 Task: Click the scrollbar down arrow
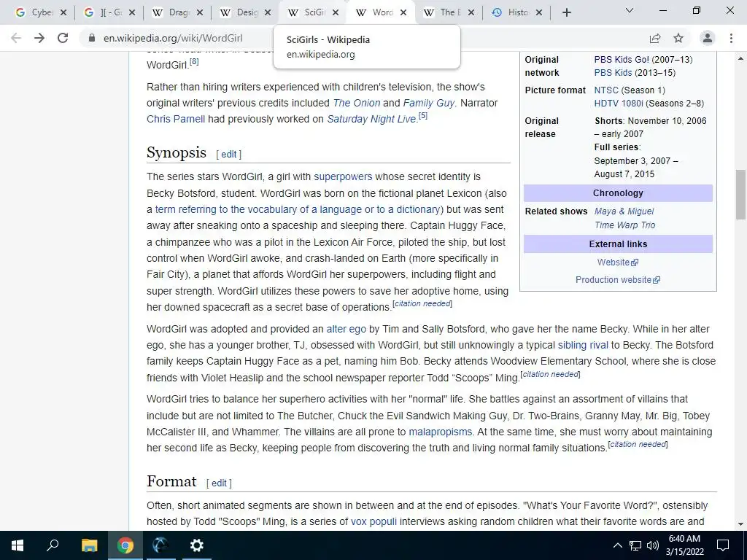741,524
